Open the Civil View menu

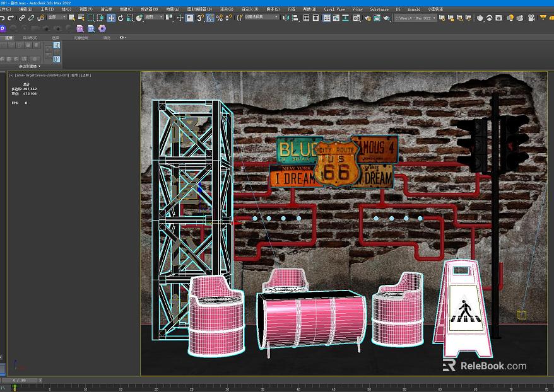pyautogui.click(x=334, y=9)
